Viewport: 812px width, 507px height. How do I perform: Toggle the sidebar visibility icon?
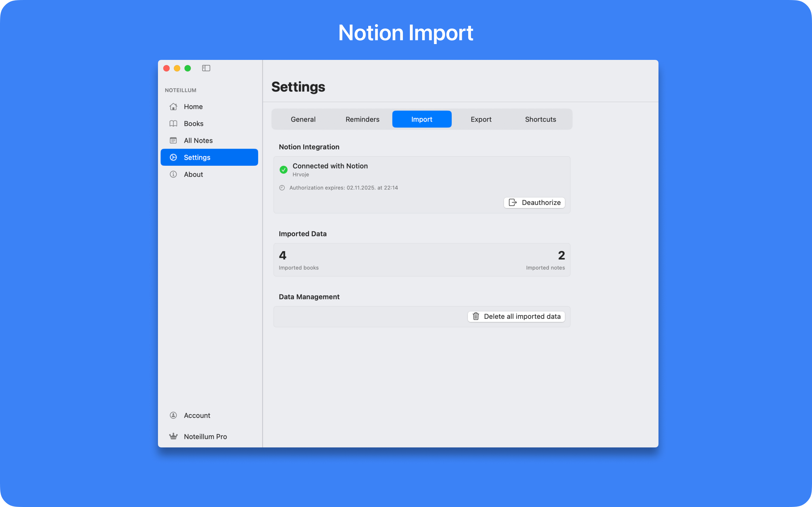[206, 68]
